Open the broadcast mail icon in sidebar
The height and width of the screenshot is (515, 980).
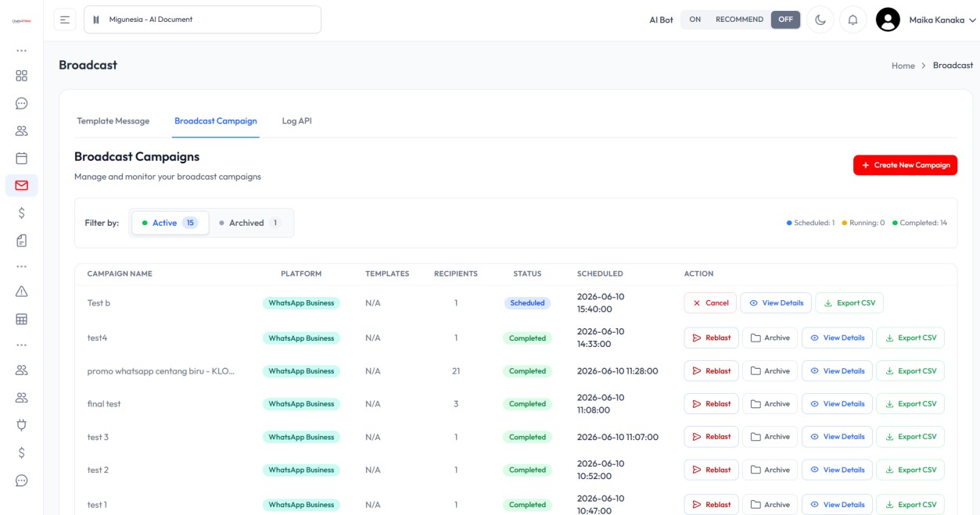pos(22,185)
